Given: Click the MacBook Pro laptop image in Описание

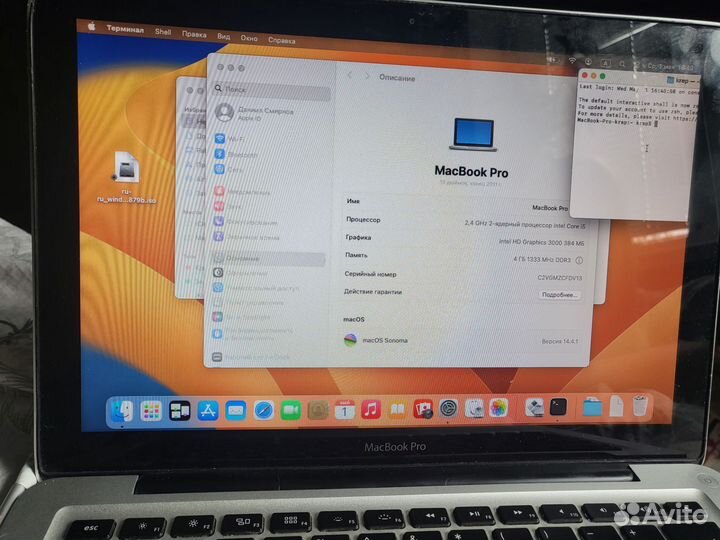Looking at the screenshot, I should click(x=473, y=135).
